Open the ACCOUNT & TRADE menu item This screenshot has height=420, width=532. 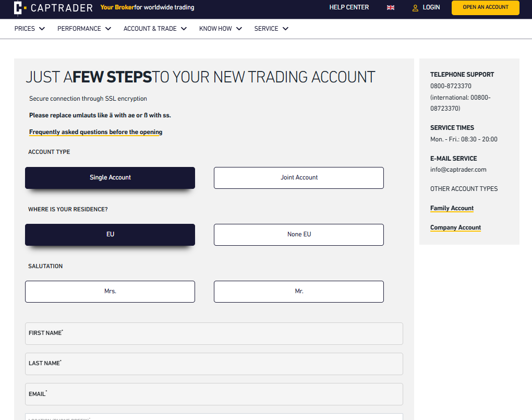click(150, 29)
